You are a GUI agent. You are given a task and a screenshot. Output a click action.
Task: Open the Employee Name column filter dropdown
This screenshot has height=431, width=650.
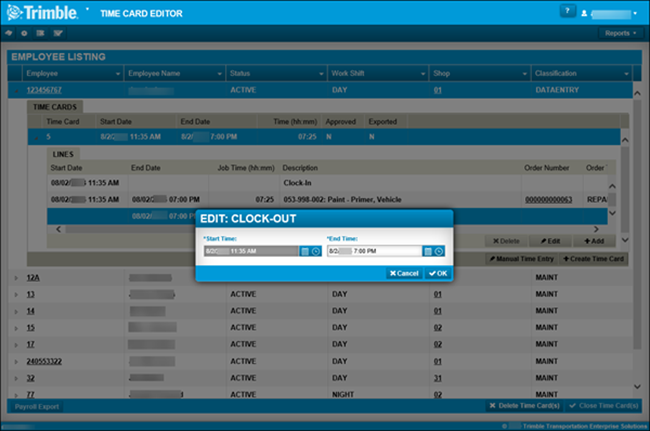[219, 74]
